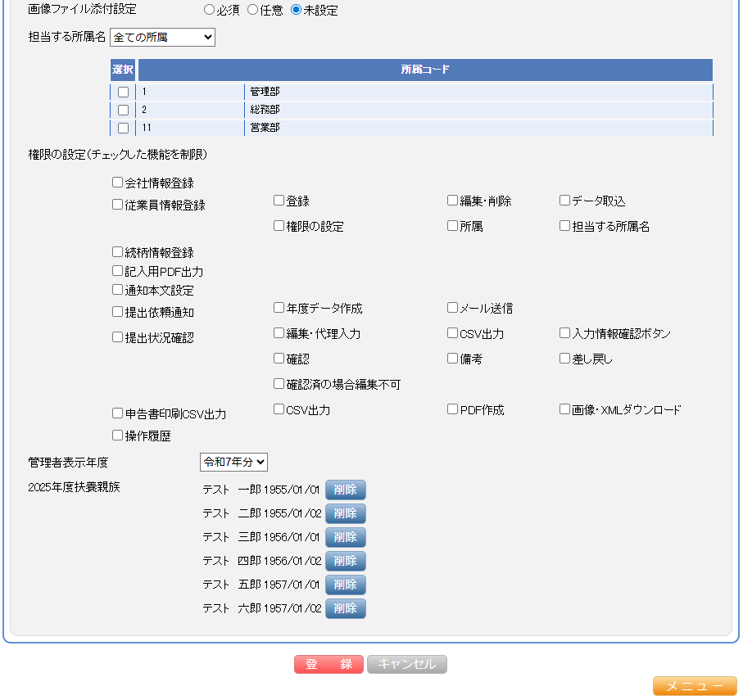Enable 会社情報登録 restriction checkbox
743x700 pixels.
117,183
